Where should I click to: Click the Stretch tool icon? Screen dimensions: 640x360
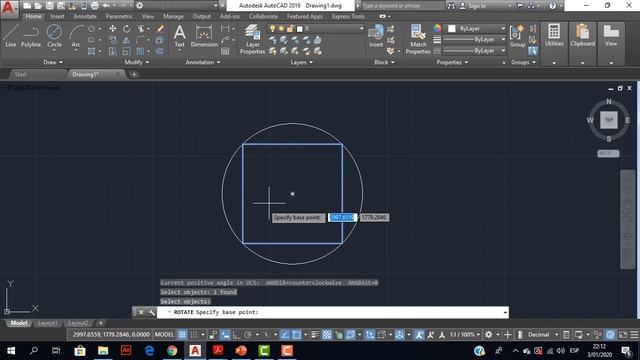click(x=113, y=51)
